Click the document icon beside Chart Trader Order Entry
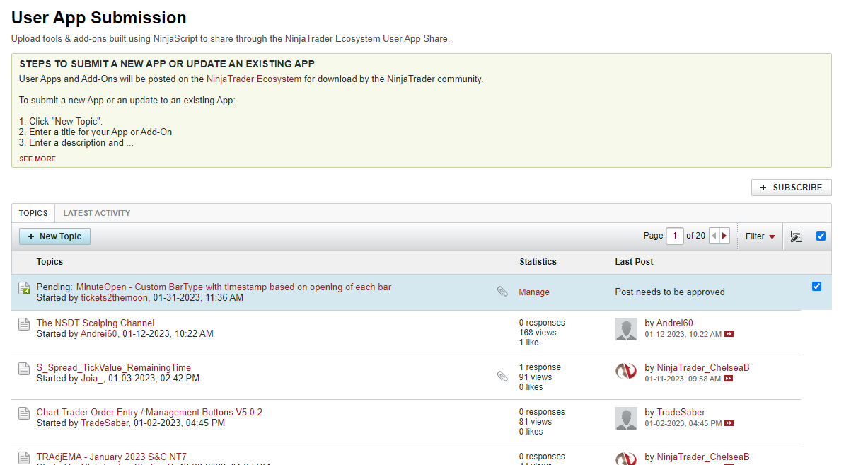 24,413
